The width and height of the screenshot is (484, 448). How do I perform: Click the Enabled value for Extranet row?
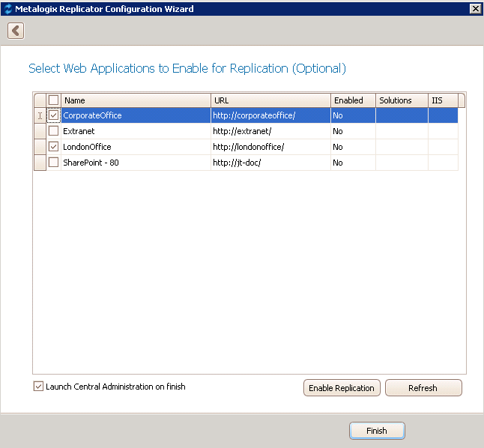[353, 131]
